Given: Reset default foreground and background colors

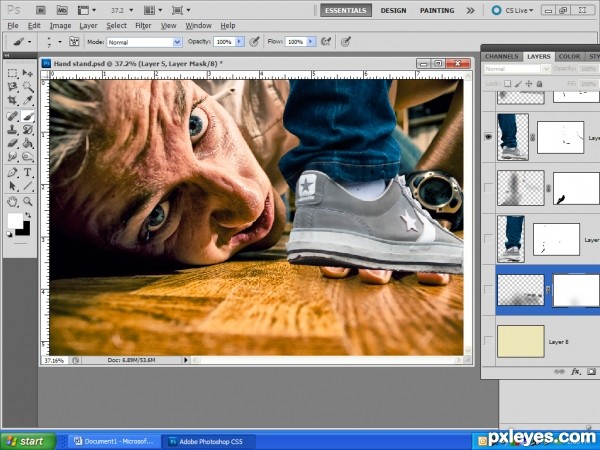Looking at the screenshot, I should coord(10,234).
